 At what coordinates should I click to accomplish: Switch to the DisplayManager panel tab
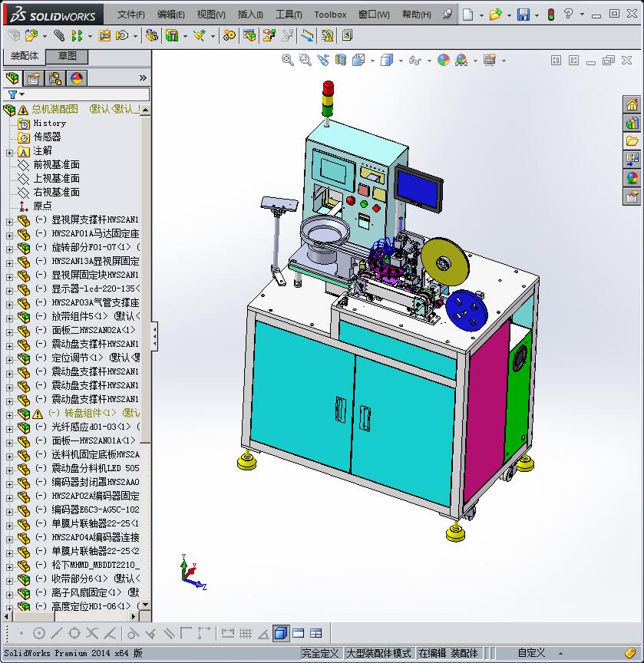pos(77,78)
